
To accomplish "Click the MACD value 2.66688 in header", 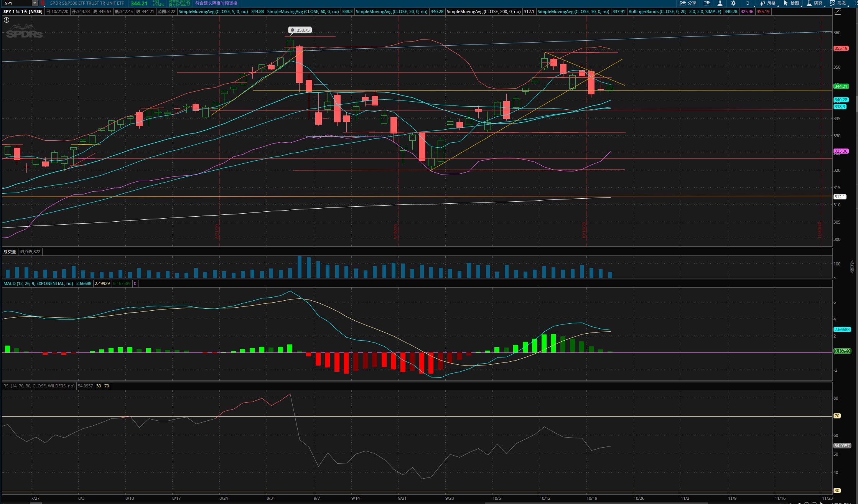I will (84, 283).
